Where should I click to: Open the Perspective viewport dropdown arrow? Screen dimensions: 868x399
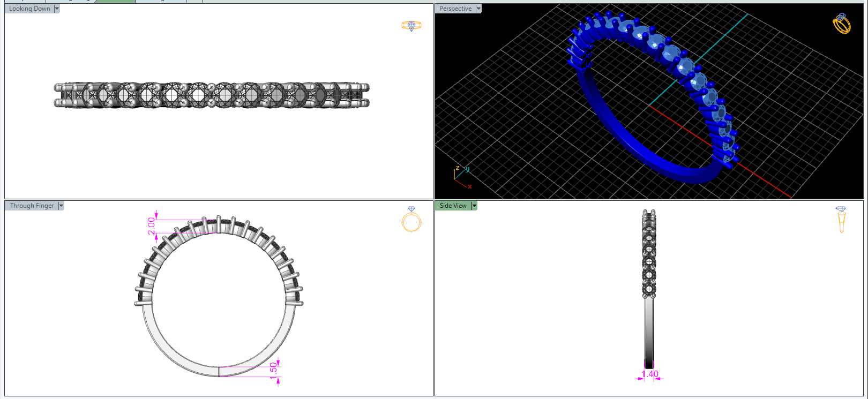tap(478, 9)
